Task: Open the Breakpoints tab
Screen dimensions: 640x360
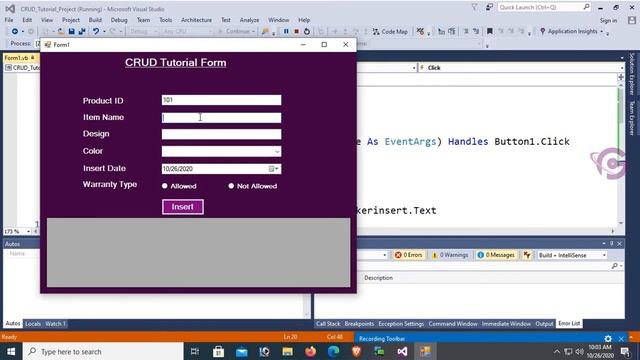Action: pyautogui.click(x=359, y=324)
